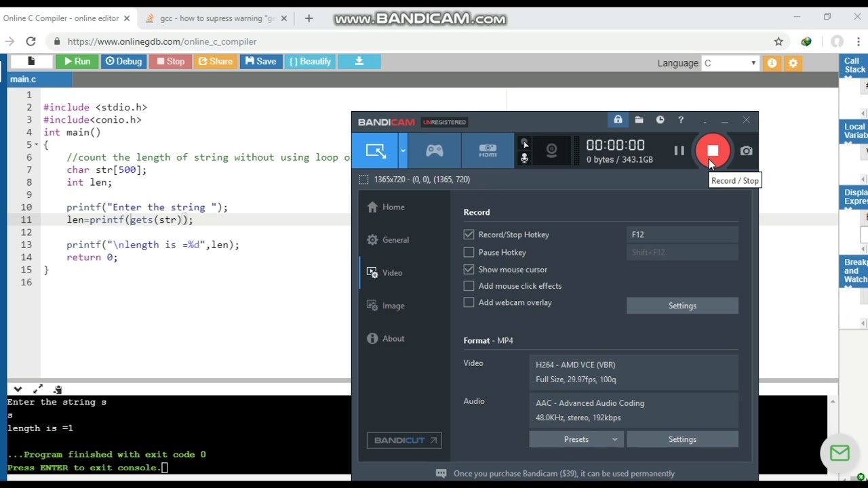Collapse the console with the chevron icon
This screenshot has height=488, width=868.
pyautogui.click(x=18, y=389)
